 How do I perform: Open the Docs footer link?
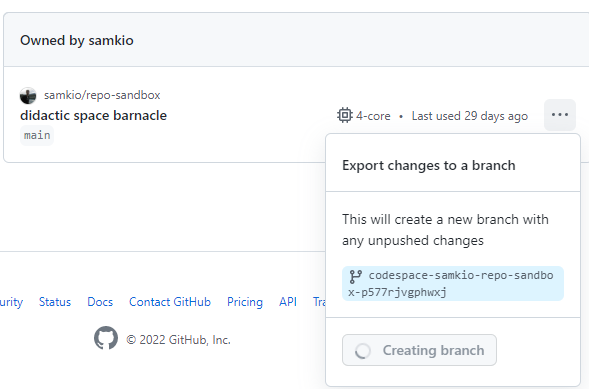point(100,302)
